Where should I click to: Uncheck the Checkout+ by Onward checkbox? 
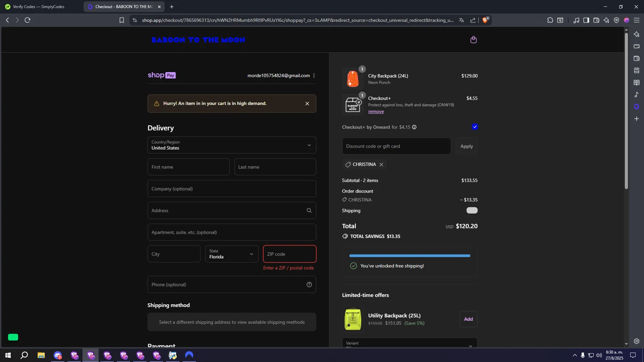pos(474,127)
